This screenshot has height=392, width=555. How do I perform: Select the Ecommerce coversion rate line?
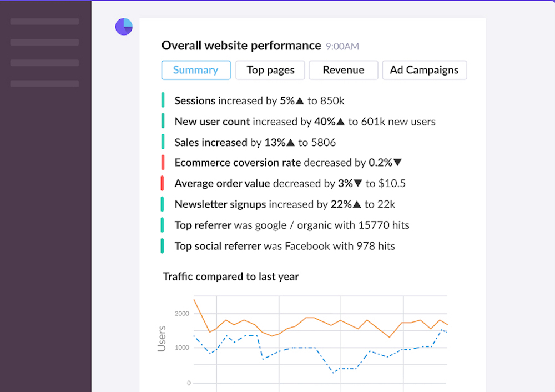[289, 163]
